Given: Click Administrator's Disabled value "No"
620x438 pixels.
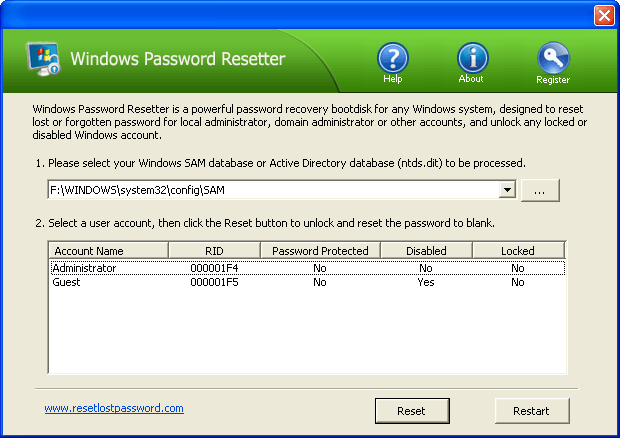Looking at the screenshot, I should click(x=426, y=268).
